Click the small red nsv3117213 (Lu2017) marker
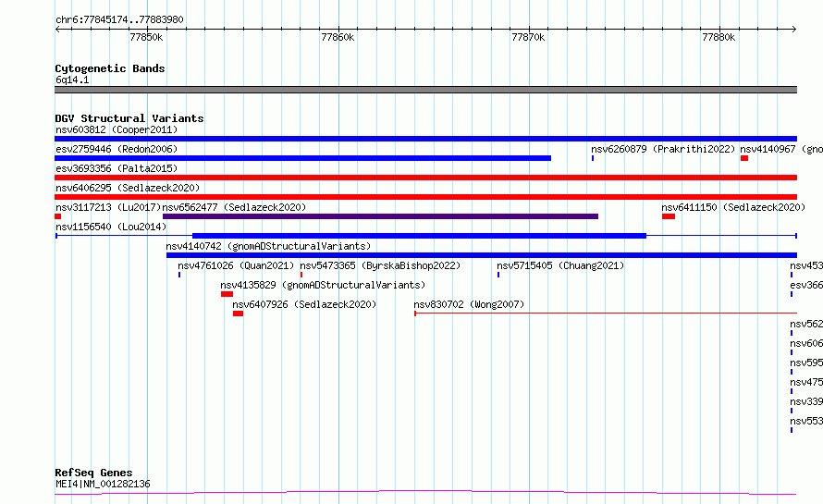The image size is (823, 504). click(57, 216)
